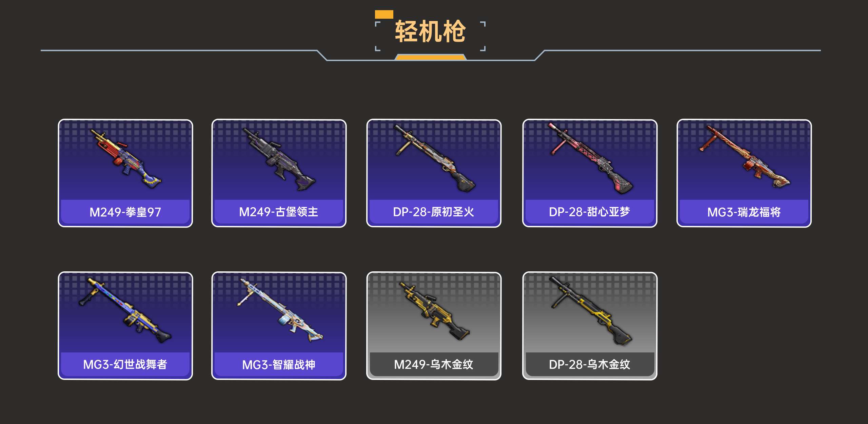Viewport: 868px width, 424px height.
Task: Select the M249-拳皇97 weapon skin image
Action: [x=125, y=158]
